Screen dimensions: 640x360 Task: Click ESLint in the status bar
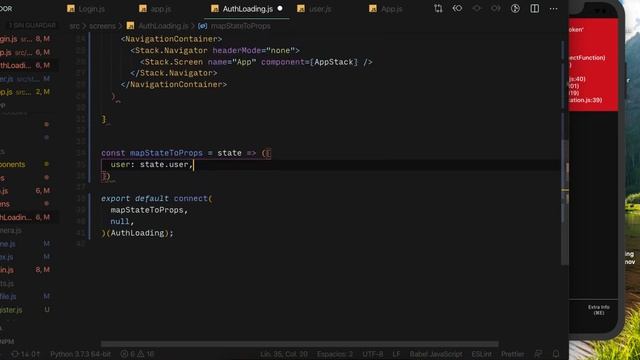(482, 354)
